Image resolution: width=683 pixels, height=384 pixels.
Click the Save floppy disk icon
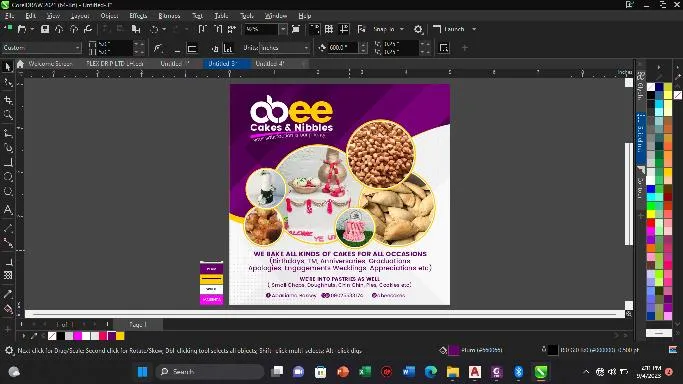pos(44,29)
